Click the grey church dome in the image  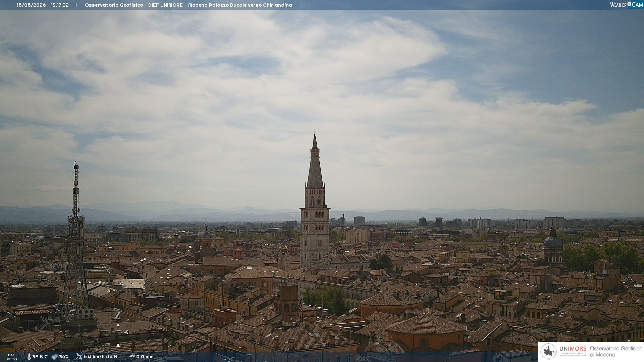[x=553, y=241]
